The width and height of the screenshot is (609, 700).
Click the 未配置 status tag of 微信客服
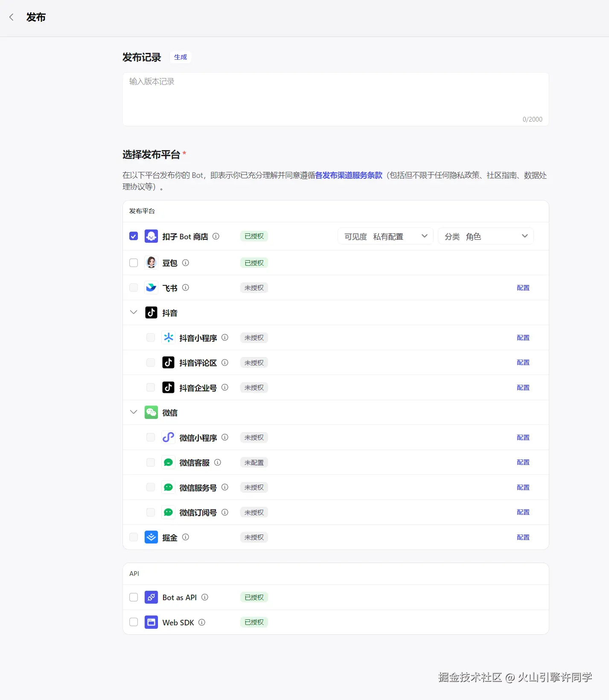(254, 462)
